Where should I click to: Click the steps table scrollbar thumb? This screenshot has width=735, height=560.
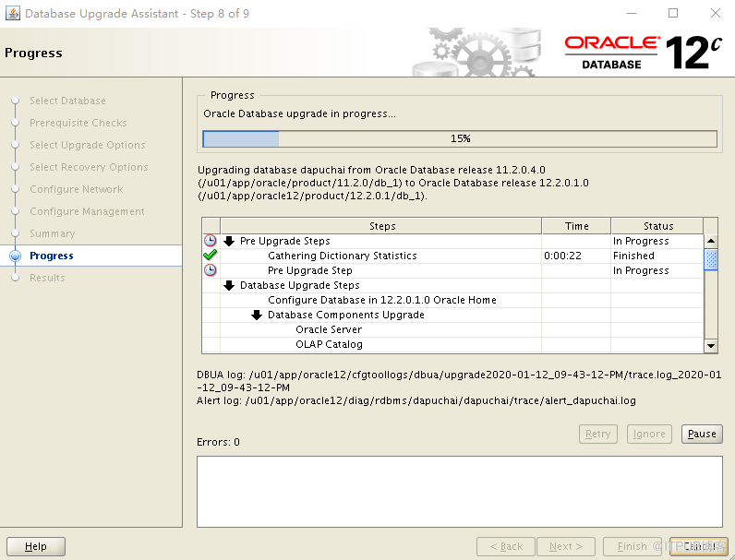(x=711, y=259)
